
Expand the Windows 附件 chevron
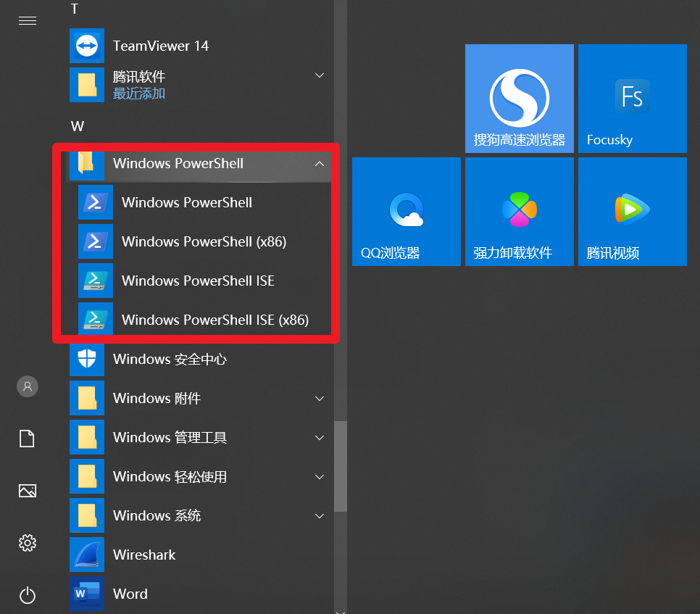point(320,398)
